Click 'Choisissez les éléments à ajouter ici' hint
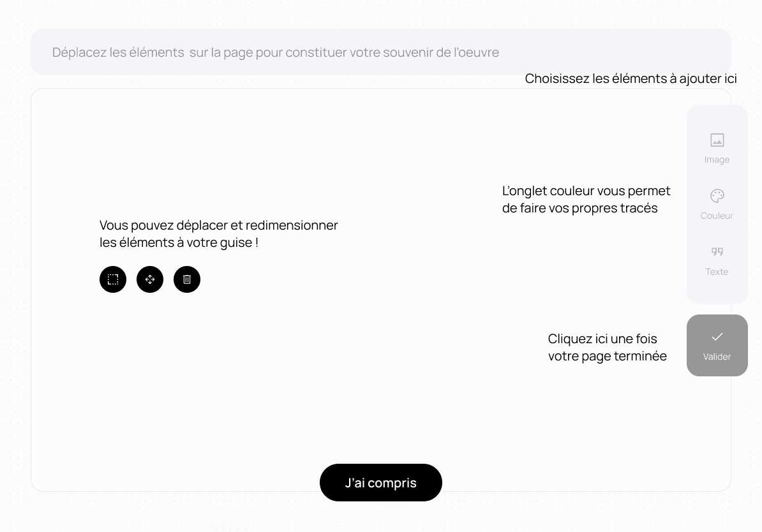Image resolution: width=762 pixels, height=532 pixels. point(631,78)
